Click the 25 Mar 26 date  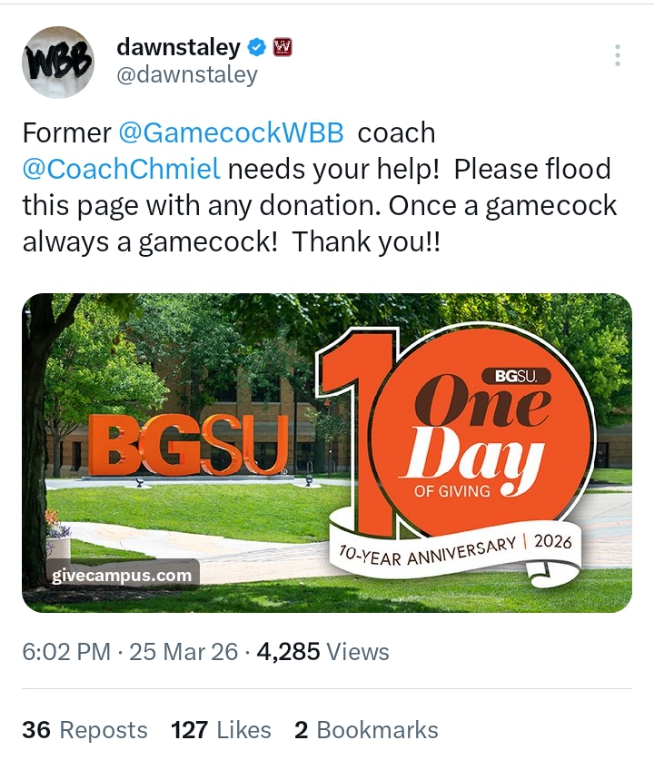coord(182,652)
